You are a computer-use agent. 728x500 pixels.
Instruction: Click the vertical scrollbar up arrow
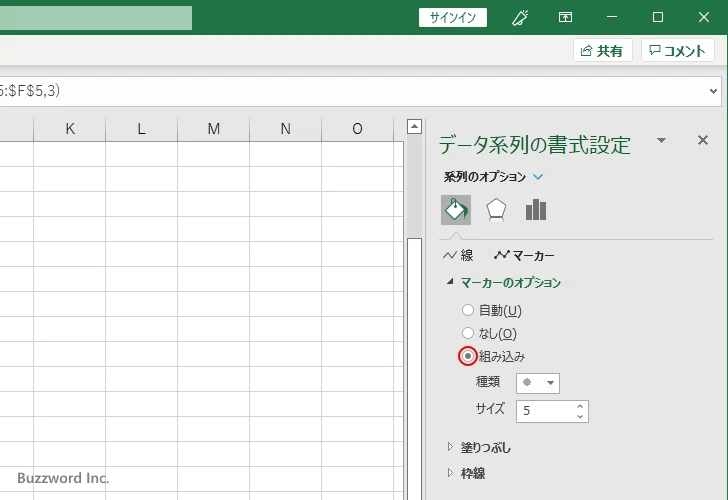point(414,126)
